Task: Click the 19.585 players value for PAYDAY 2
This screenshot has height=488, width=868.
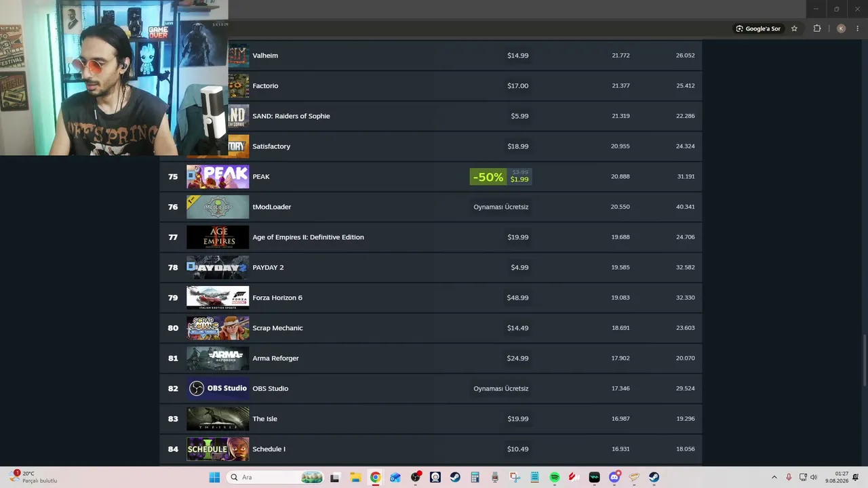Action: 620,268
